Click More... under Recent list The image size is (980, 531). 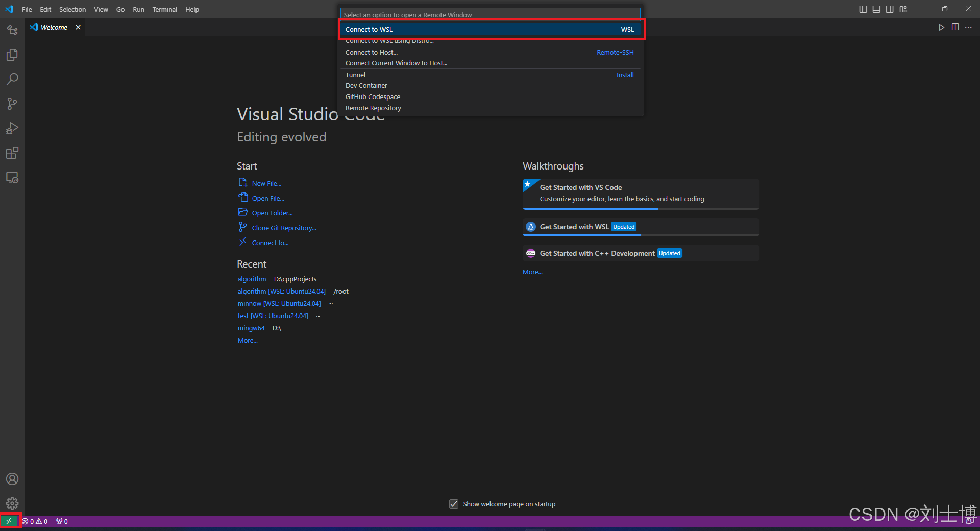click(248, 340)
